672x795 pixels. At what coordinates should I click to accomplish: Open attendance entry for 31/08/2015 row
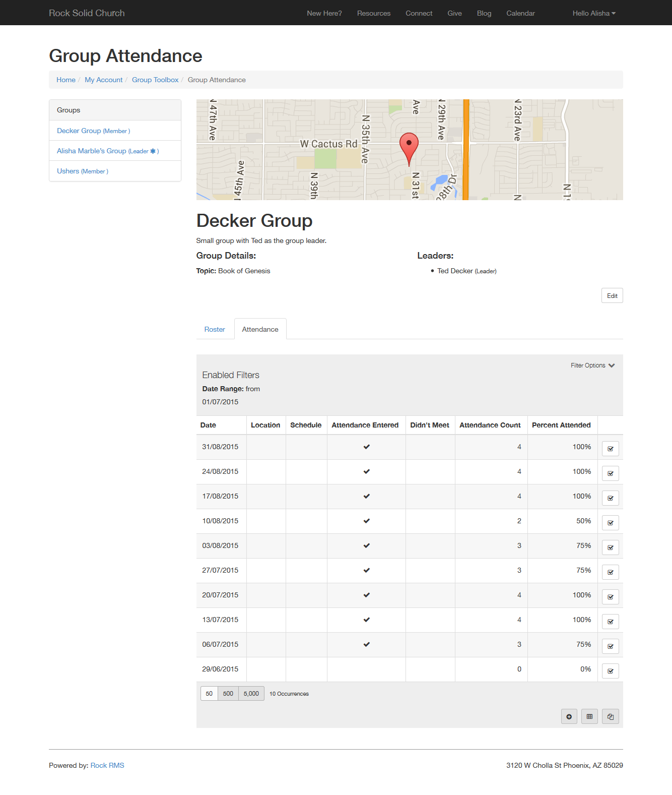click(610, 449)
